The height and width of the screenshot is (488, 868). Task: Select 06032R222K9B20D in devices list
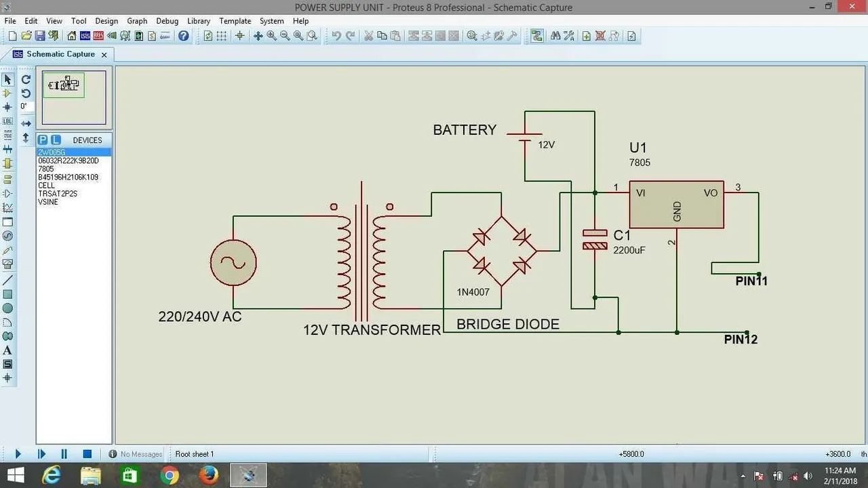(73, 161)
